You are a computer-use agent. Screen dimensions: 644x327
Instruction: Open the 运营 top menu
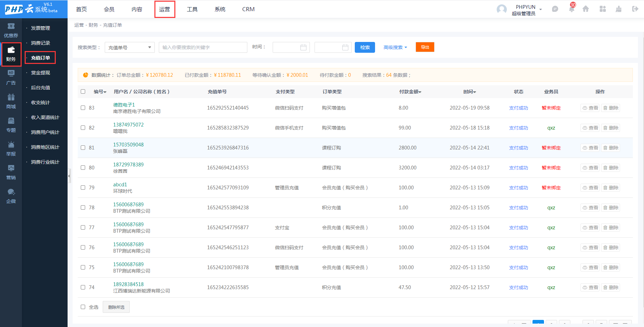(165, 9)
